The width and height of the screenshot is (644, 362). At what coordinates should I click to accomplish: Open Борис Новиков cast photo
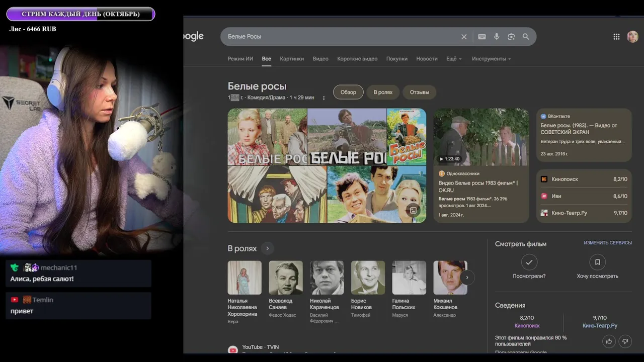[368, 278]
